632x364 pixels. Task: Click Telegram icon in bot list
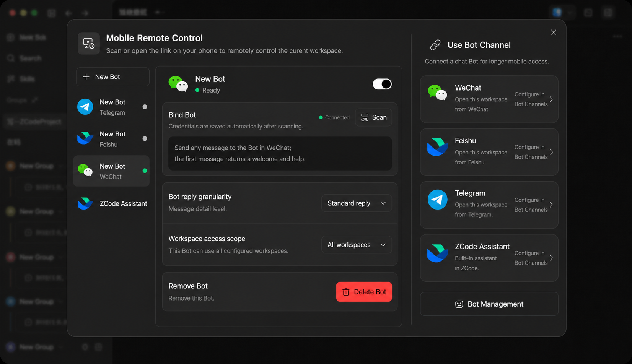85,107
